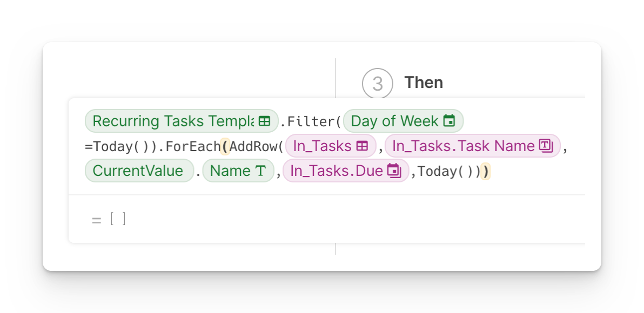Click the date icon in In_Tasks.Due chip
This screenshot has width=644, height=313.
[393, 171]
